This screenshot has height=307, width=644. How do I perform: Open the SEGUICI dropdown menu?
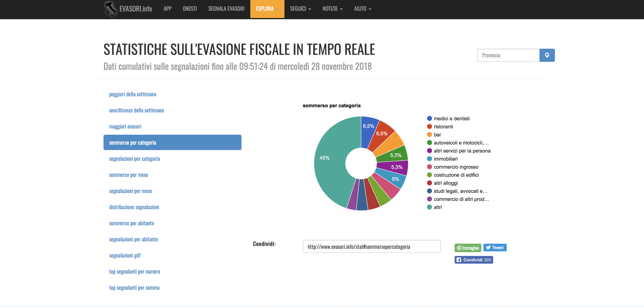click(x=300, y=9)
